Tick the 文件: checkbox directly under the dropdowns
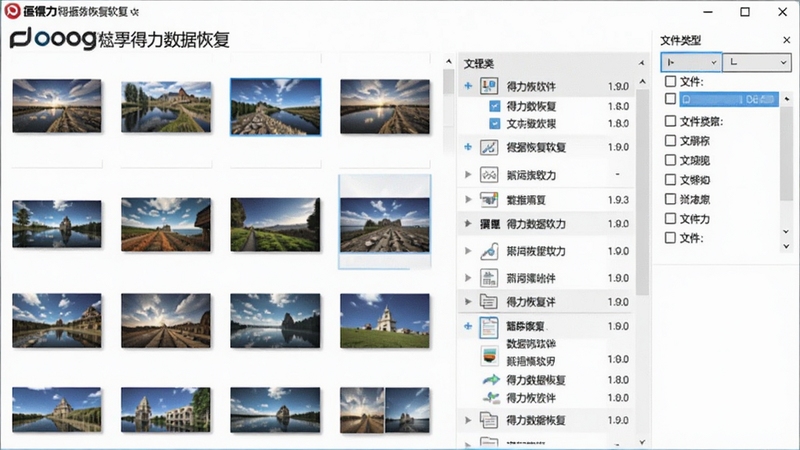Screen dimensions: 800x450 point(670,81)
